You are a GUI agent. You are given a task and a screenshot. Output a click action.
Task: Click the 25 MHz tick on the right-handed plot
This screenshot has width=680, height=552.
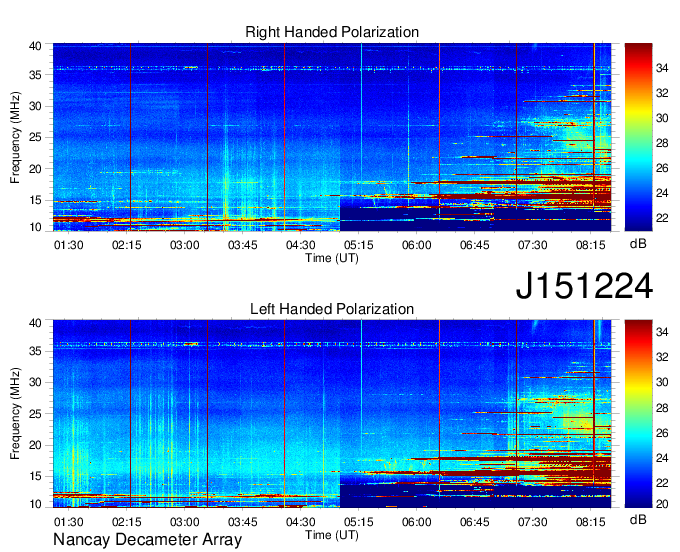(35, 137)
